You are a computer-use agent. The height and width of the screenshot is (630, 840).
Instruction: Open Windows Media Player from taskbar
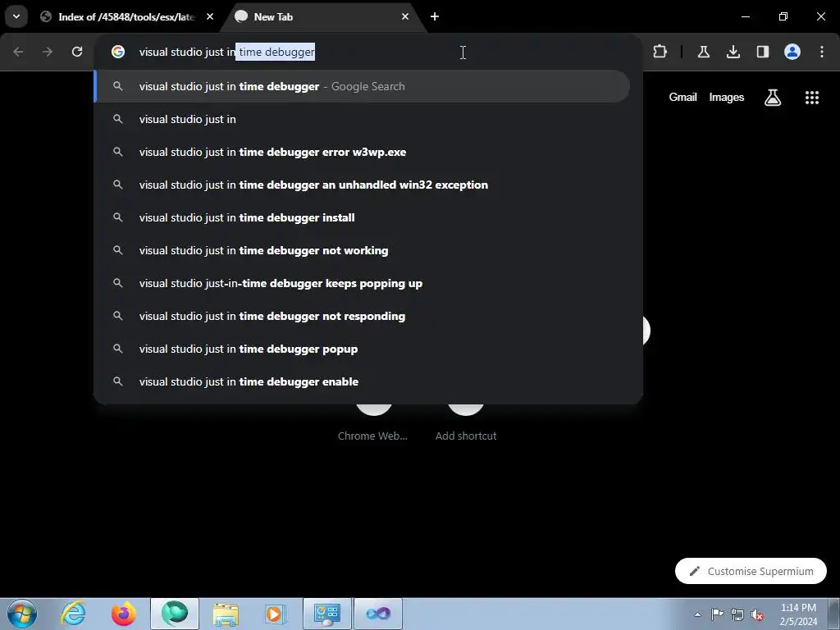pos(276,614)
